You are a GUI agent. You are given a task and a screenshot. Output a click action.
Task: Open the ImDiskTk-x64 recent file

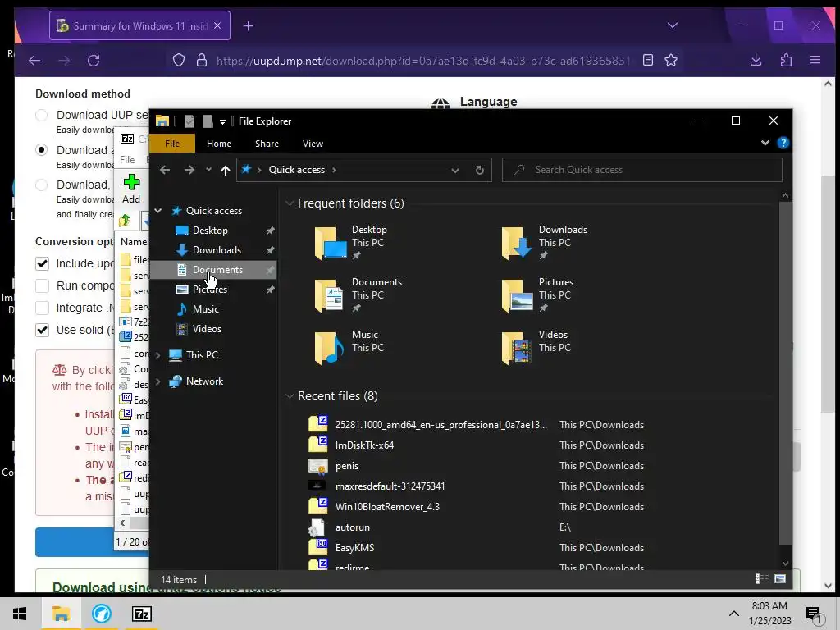point(364,445)
